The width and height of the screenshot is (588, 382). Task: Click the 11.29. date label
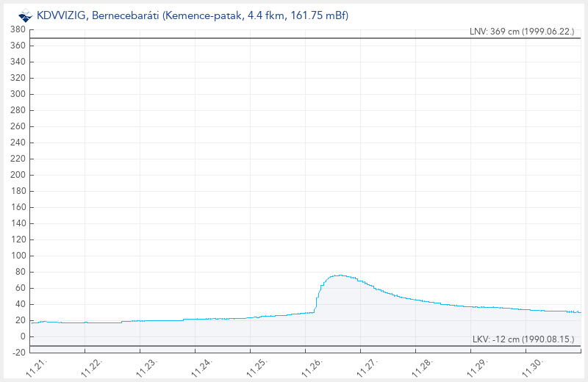click(x=478, y=368)
